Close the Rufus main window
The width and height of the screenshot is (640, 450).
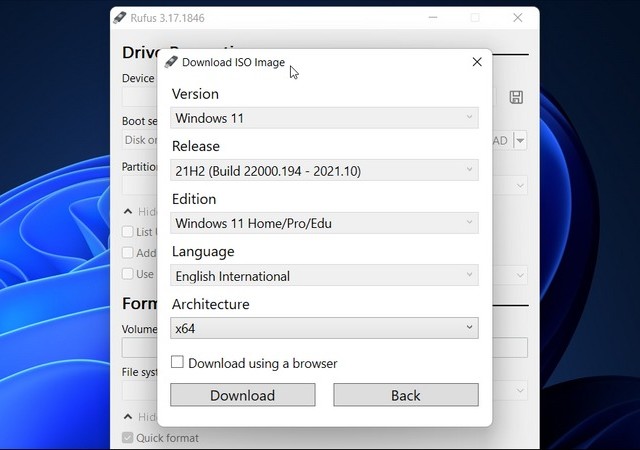(x=517, y=17)
